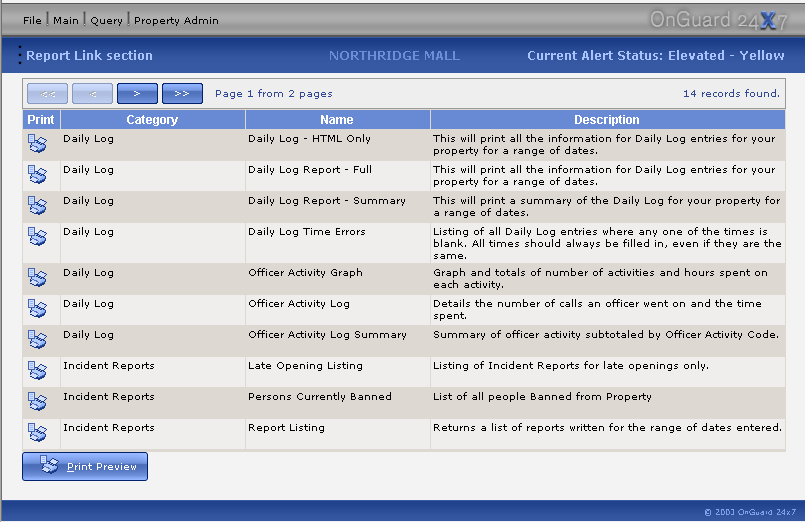Viewport: 805px width, 522px height.
Task: Click print icon for Report Listing
Action: [x=37, y=433]
